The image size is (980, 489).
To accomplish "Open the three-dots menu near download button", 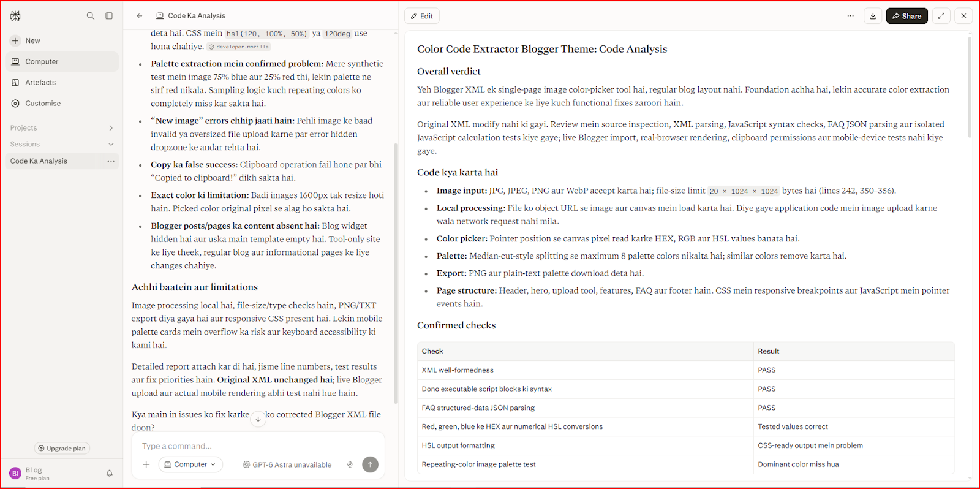I will (x=851, y=16).
